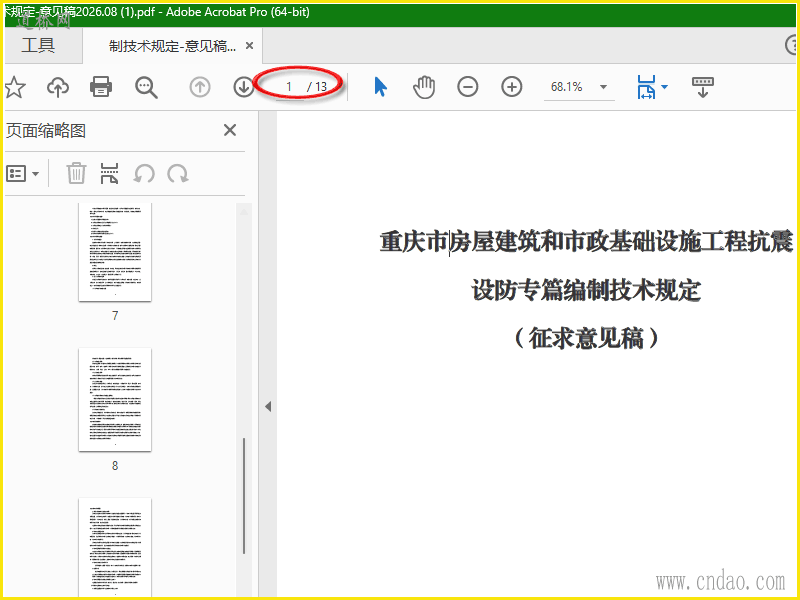Choose the arrow selection tool
The image size is (800, 600).
[x=381, y=87]
